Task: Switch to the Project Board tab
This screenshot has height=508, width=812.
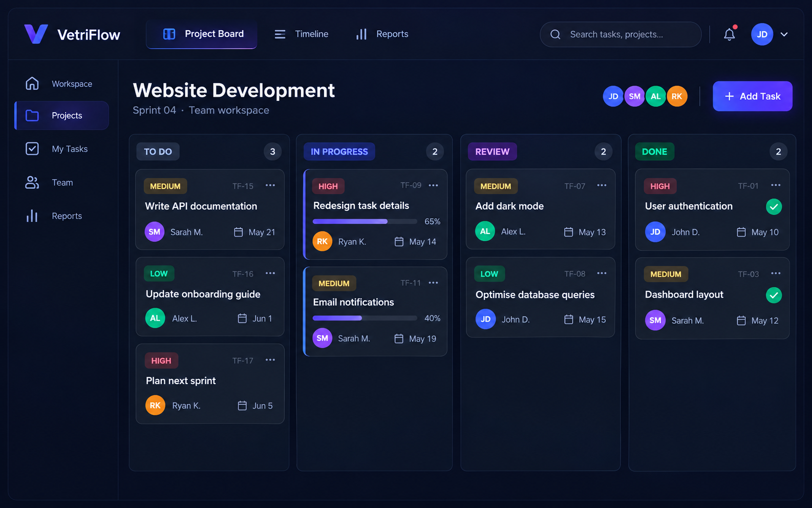Action: 202,34
